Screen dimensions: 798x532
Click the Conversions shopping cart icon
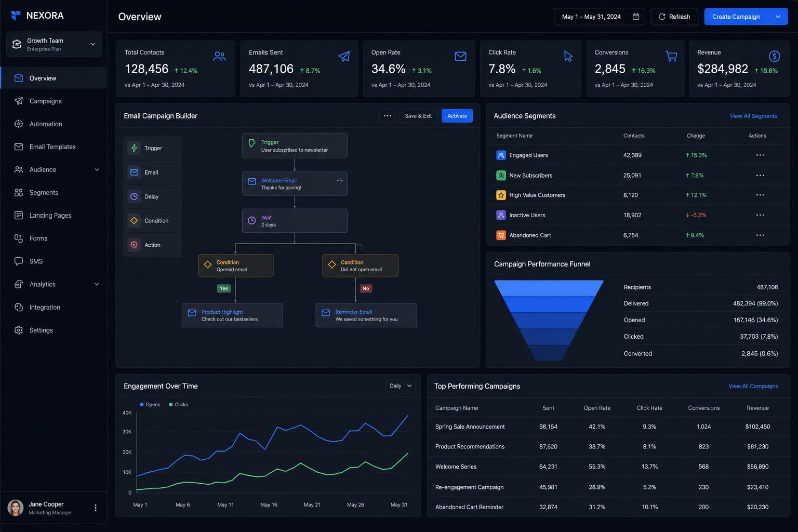(671, 56)
